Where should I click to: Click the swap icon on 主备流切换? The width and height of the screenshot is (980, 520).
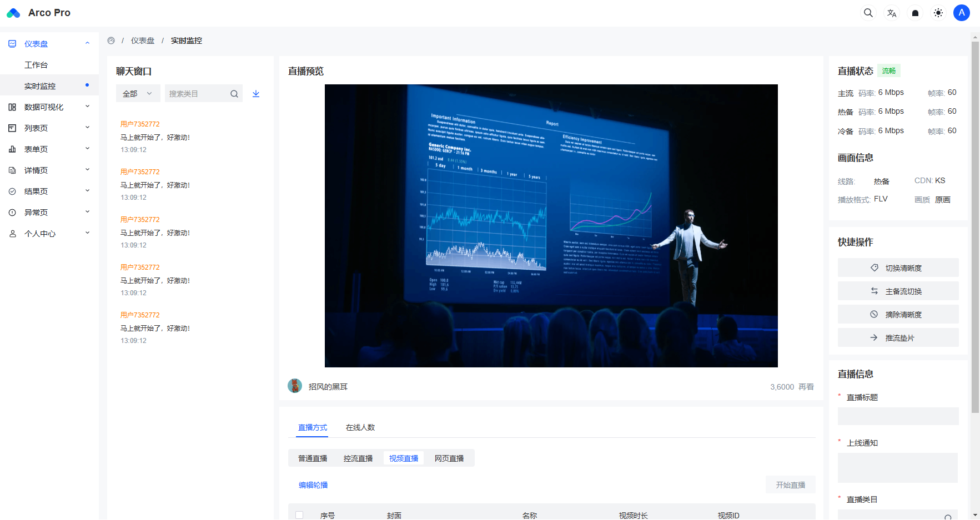tap(875, 291)
